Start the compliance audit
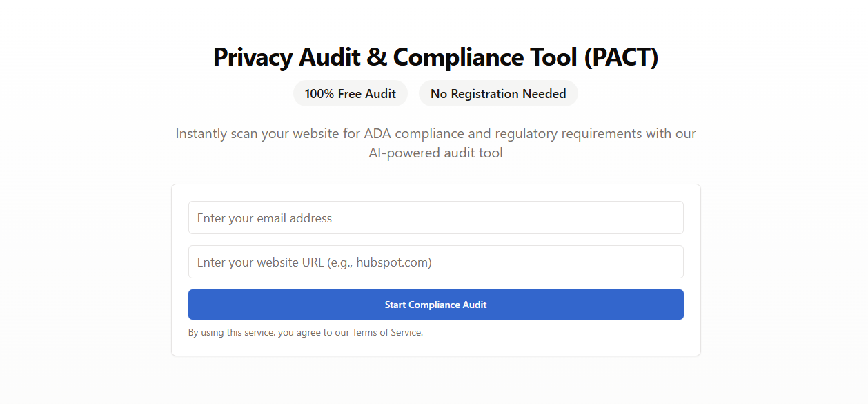Screen dimensions: 868x404 click(x=435, y=305)
